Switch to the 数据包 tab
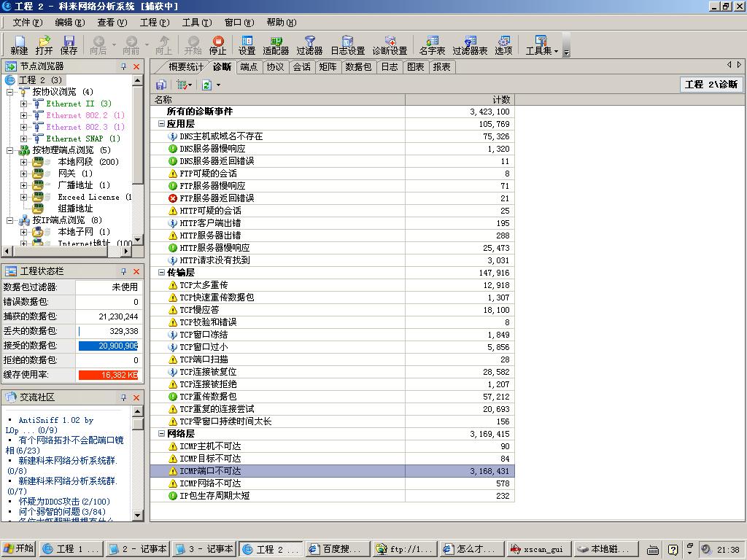 click(358, 67)
